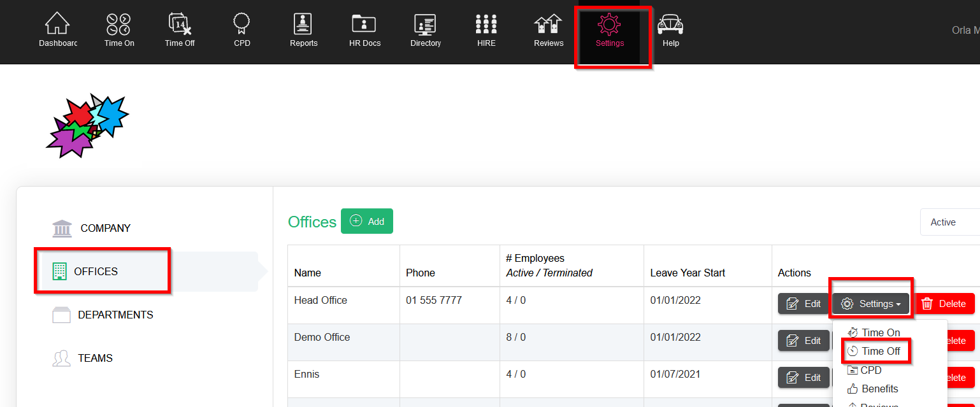Open the Active status filter dropdown

pos(949,222)
